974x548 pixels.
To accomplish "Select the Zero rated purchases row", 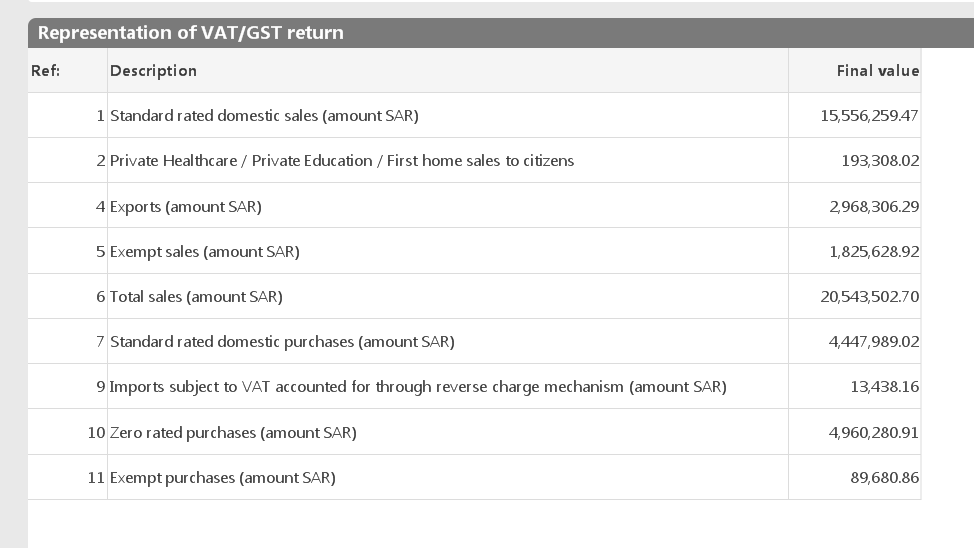I will coord(233,433).
